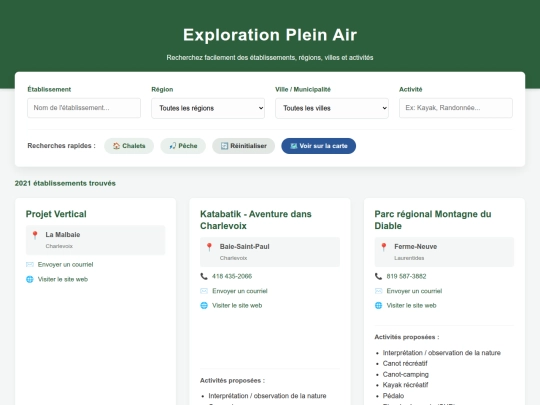This screenshot has width=540, height=405.
Task: Apply the Pêche quick search
Action: [183, 146]
